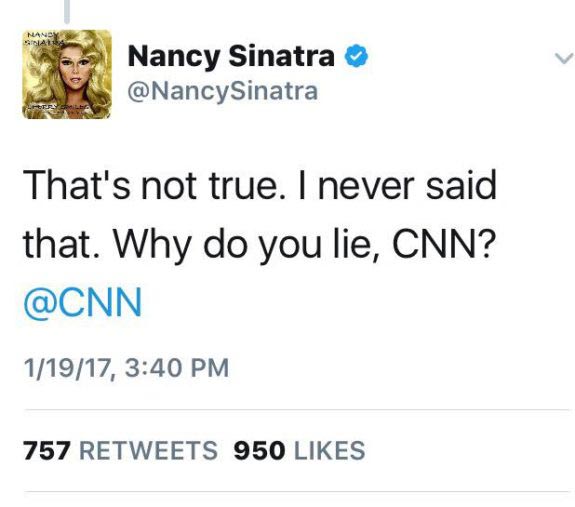Screen dimensions: 575x507
Task: Click the 1/19/17 date in timestamp
Action: pyautogui.click(x=67, y=368)
